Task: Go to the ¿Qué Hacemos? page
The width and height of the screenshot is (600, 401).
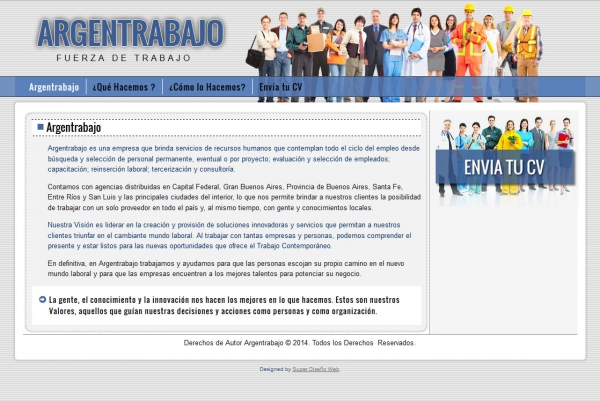Action: tap(124, 87)
